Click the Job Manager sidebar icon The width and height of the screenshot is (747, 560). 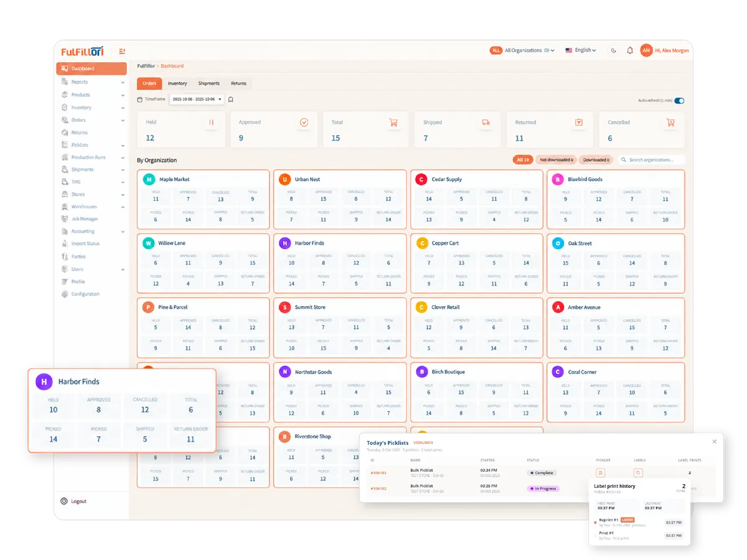pyautogui.click(x=65, y=219)
